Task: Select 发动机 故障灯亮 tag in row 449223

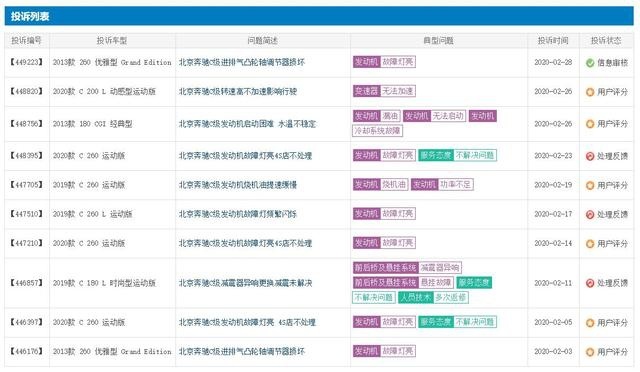Action: click(384, 62)
